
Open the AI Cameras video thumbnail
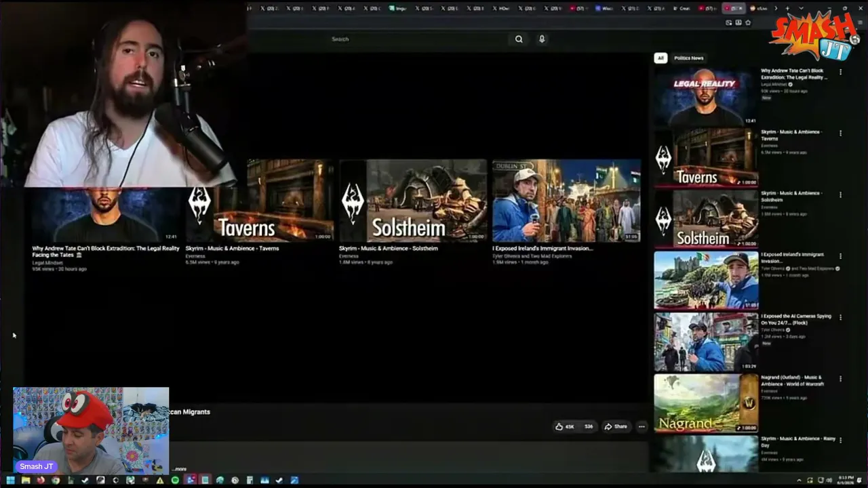706,342
